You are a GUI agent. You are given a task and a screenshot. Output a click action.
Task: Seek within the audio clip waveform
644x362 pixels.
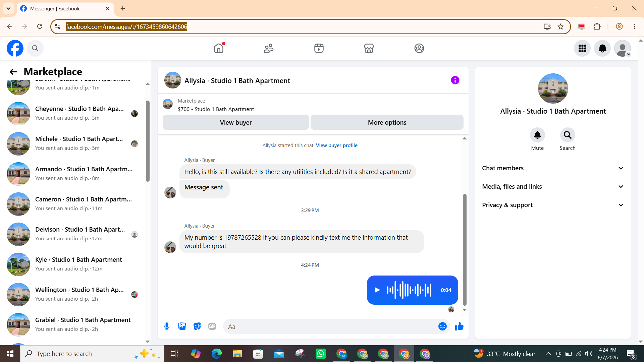coord(409,290)
